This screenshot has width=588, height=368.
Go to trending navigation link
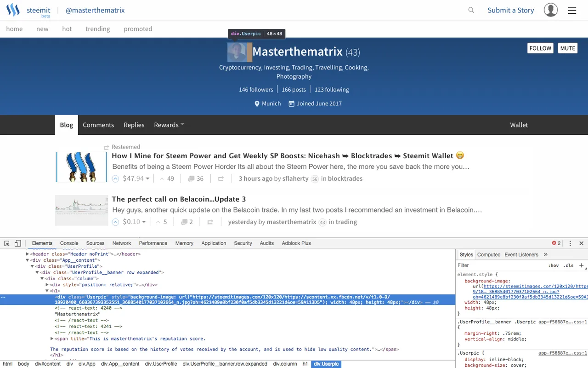click(98, 29)
